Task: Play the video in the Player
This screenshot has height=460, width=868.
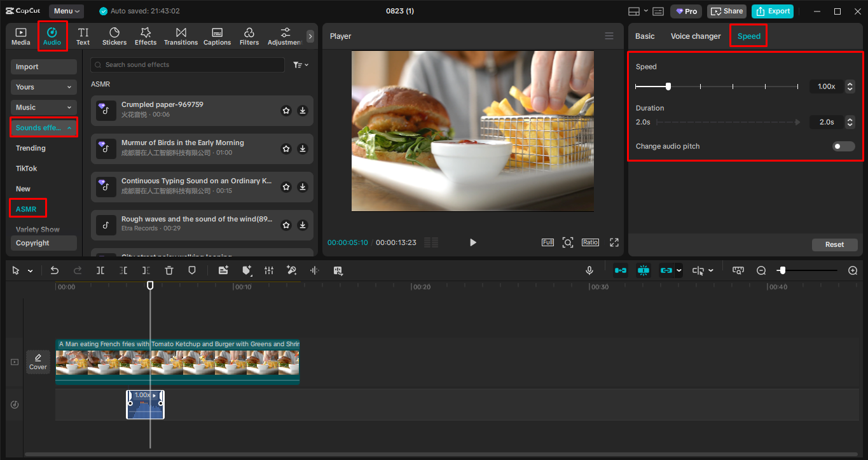Action: click(472, 242)
